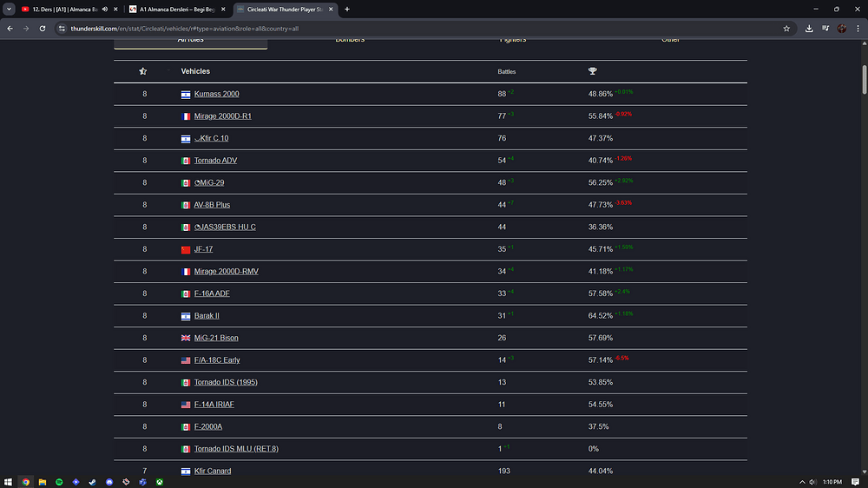
Task: Open Xbox app from taskbar
Action: point(160,482)
